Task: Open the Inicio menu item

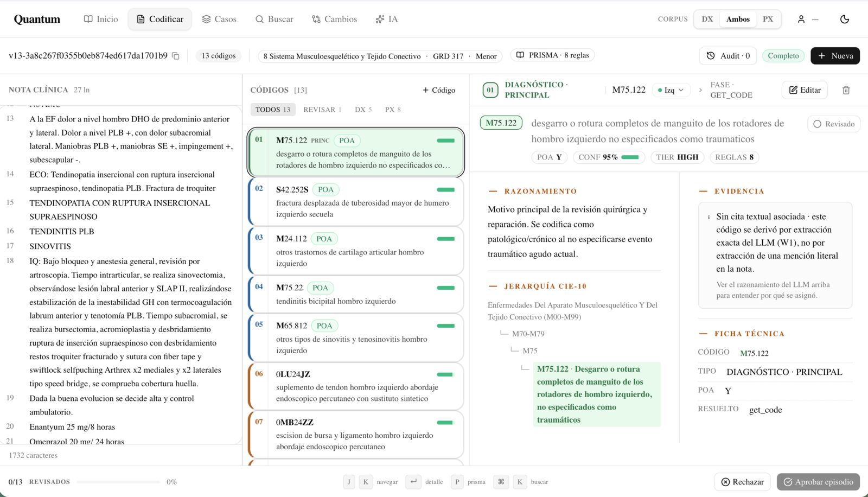Action: click(100, 18)
